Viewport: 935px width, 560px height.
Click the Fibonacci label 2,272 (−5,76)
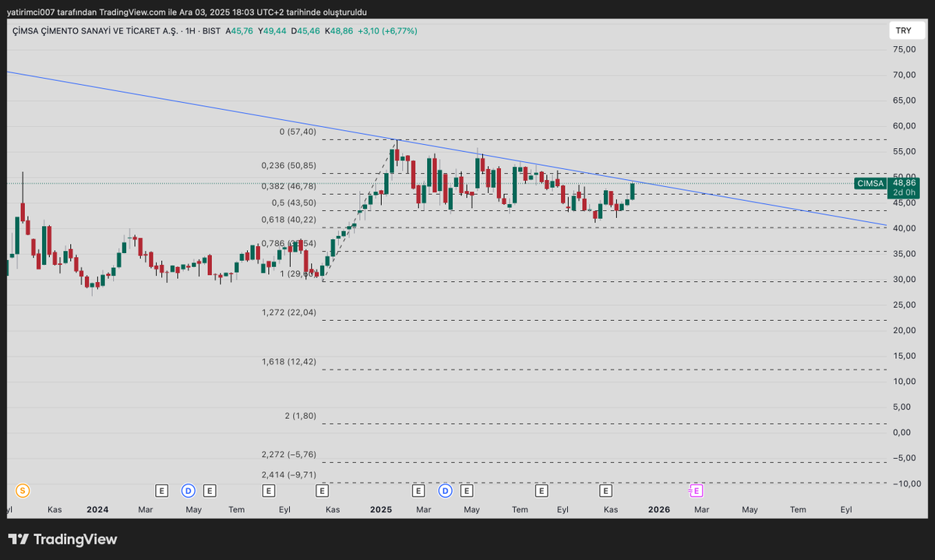[x=289, y=454]
